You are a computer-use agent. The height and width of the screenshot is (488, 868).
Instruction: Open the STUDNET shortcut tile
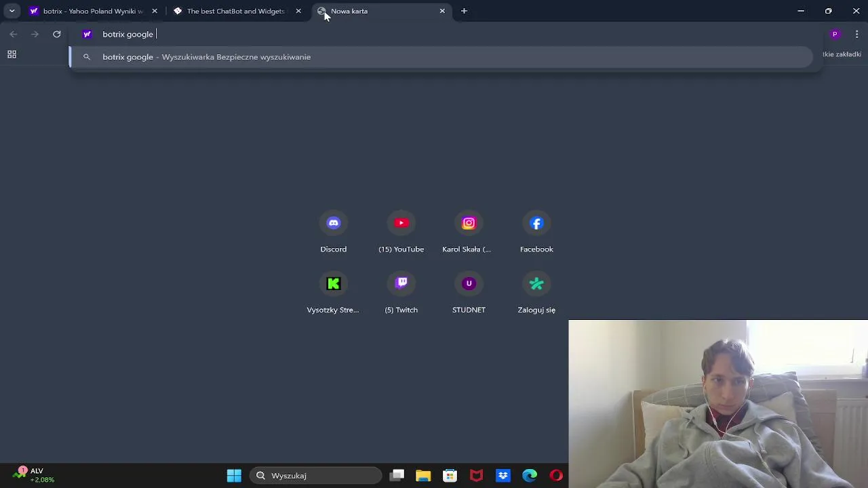tap(469, 293)
